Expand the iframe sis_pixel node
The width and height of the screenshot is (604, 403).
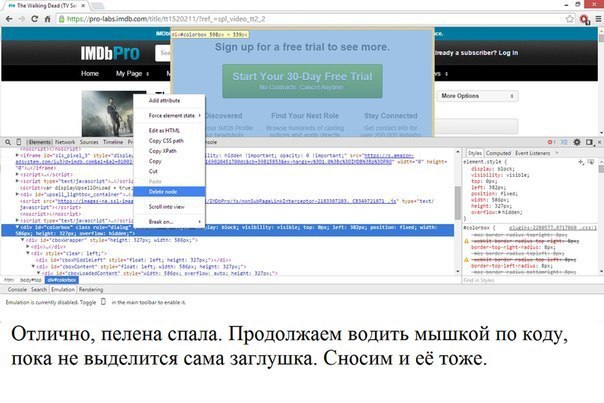point(17,155)
